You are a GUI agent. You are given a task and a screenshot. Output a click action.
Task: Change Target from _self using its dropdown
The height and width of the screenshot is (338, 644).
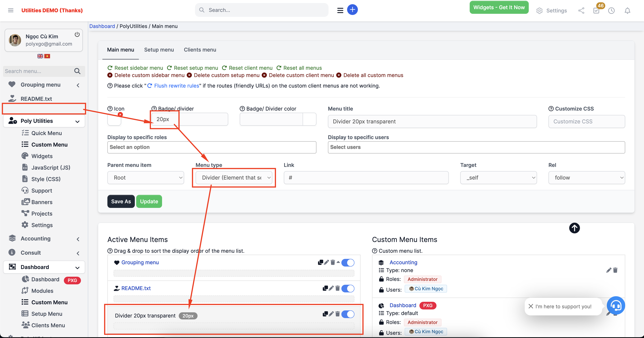pos(498,177)
